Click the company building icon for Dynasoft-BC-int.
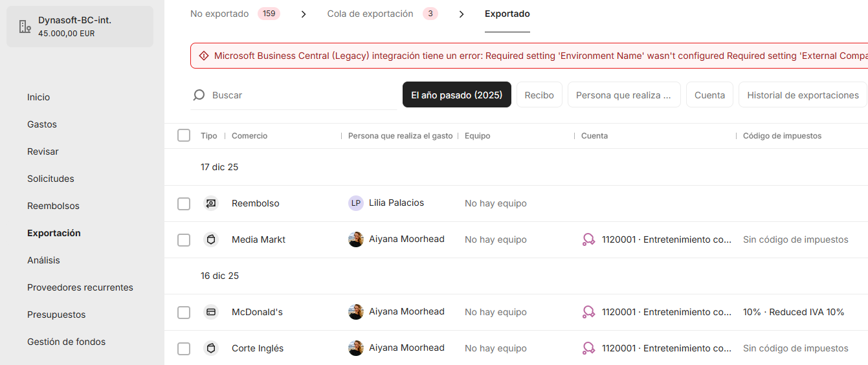868x365 pixels. 25,27
